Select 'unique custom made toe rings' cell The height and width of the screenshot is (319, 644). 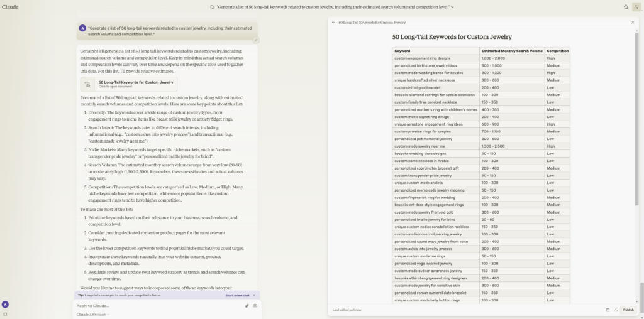(436, 256)
